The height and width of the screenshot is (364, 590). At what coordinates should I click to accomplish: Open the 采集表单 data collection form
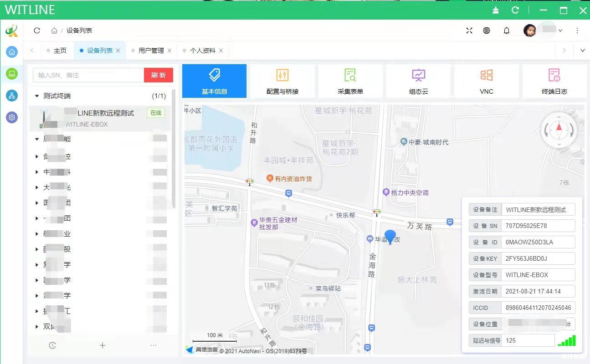click(350, 81)
